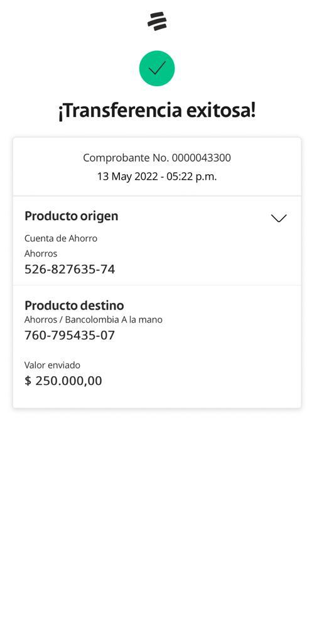Click the word exitosa! in the heading
The width and height of the screenshot is (314, 644).
(220, 111)
